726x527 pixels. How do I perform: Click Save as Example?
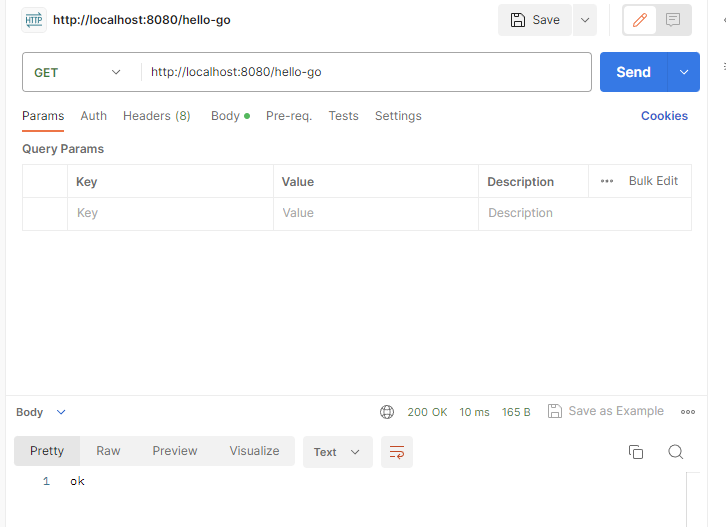(x=606, y=411)
